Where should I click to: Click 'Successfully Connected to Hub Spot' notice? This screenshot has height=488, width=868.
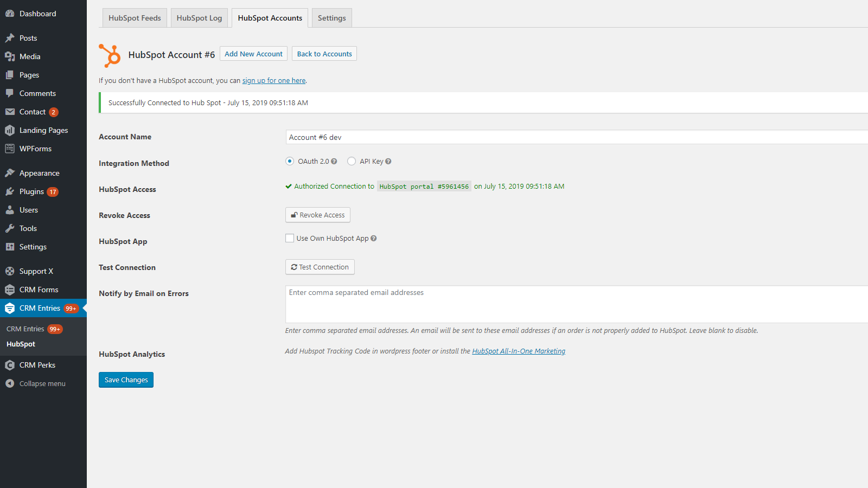pyautogui.click(x=483, y=102)
